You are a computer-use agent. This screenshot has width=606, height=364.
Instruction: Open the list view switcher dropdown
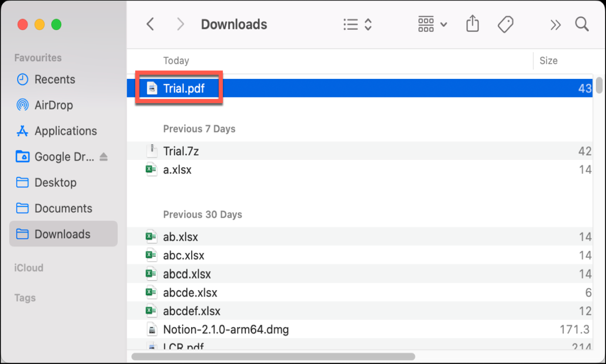point(358,24)
